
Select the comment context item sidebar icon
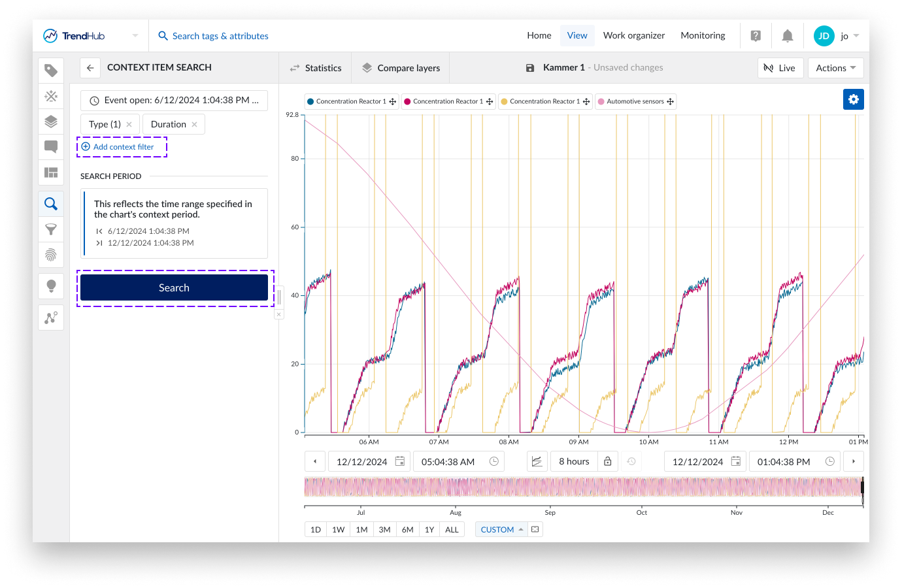(51, 146)
